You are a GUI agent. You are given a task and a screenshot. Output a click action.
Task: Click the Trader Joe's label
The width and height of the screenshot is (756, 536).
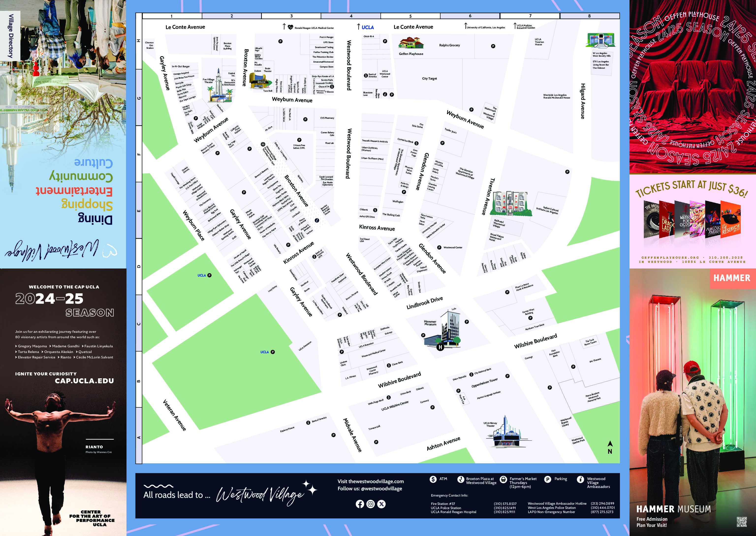450,131
